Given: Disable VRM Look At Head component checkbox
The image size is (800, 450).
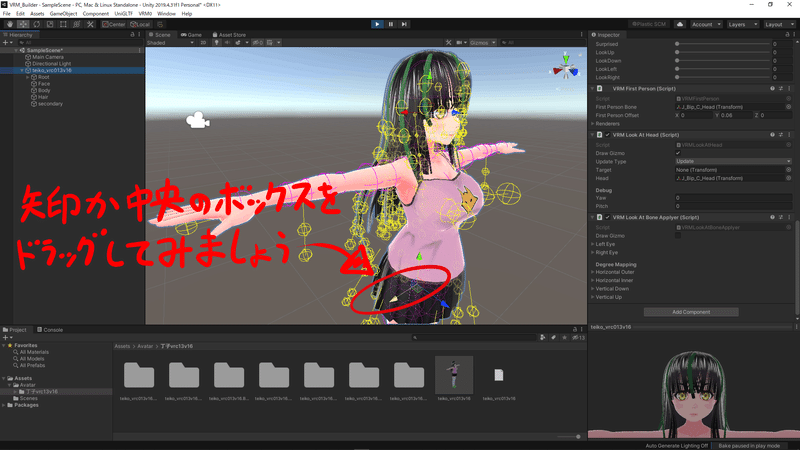Looking at the screenshot, I should 608,135.
